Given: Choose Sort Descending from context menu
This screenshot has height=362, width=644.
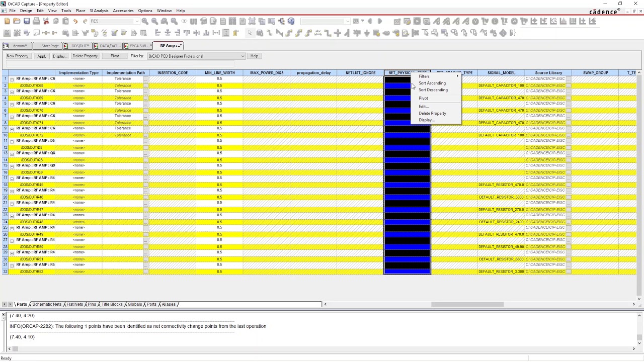Looking at the screenshot, I should click(x=433, y=90).
